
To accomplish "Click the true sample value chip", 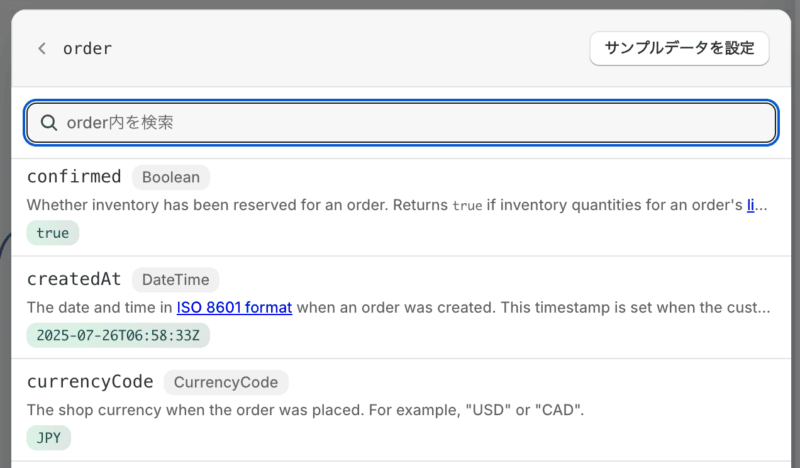I will 53,233.
